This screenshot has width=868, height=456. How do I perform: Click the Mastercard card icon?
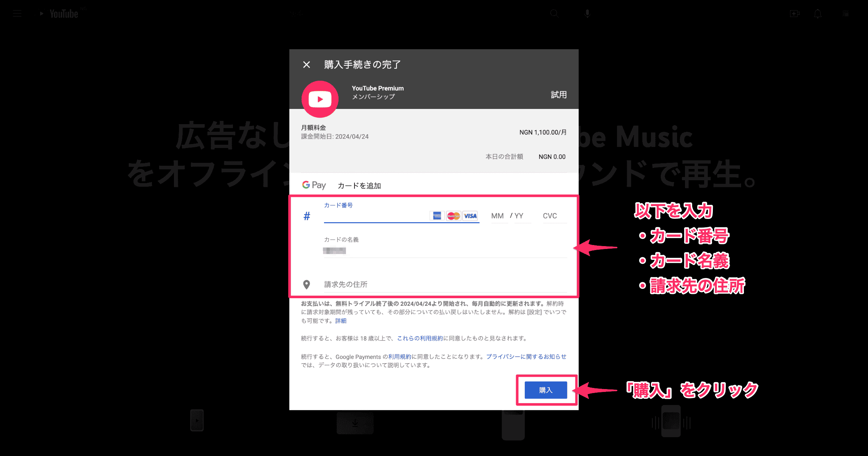point(454,216)
